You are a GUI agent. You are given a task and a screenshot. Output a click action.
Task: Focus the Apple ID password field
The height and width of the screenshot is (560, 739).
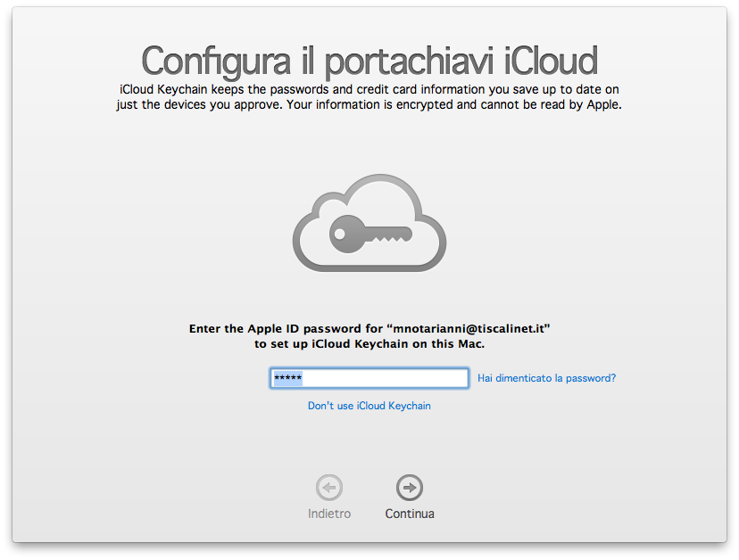369,378
